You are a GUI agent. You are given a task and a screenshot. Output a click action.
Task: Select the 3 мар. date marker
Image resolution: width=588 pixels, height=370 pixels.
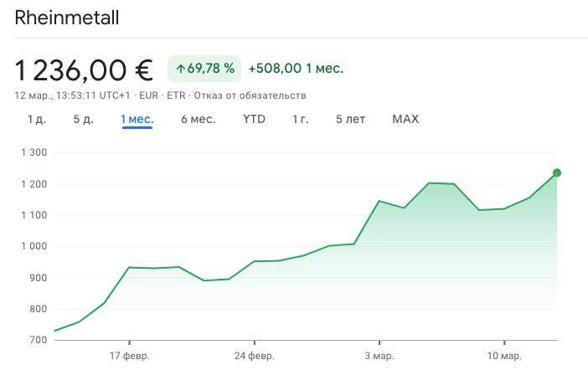point(379,356)
